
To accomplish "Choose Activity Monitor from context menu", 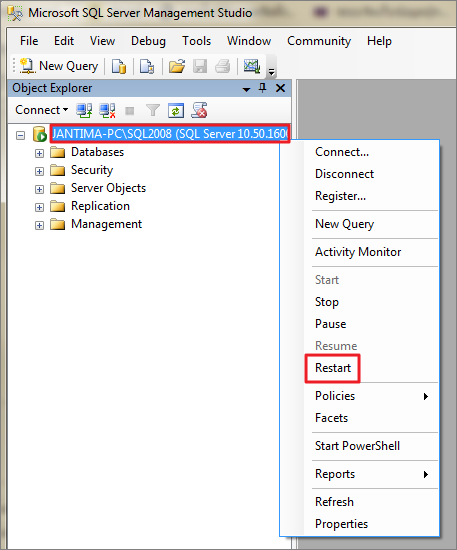I will (x=358, y=252).
